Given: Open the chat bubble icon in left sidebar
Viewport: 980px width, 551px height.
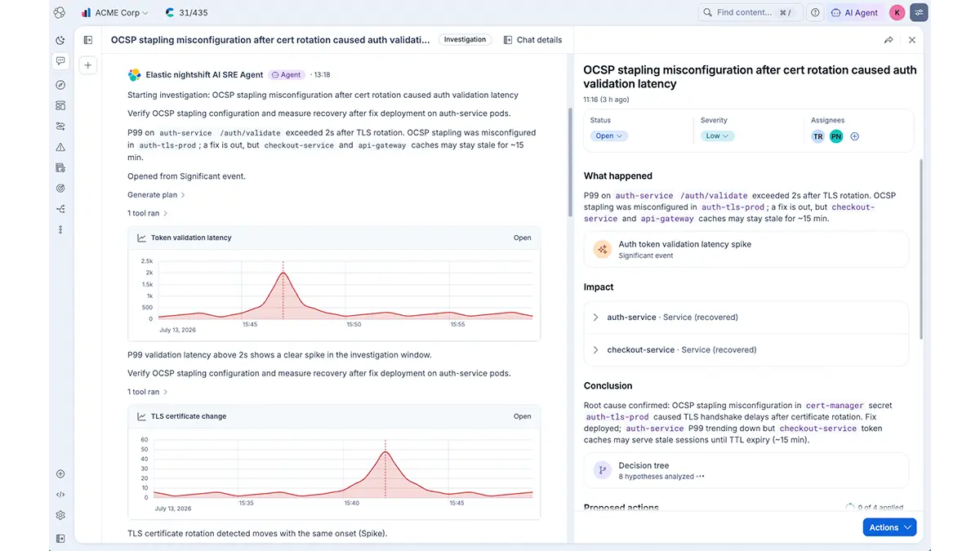Looking at the screenshot, I should 60,61.
